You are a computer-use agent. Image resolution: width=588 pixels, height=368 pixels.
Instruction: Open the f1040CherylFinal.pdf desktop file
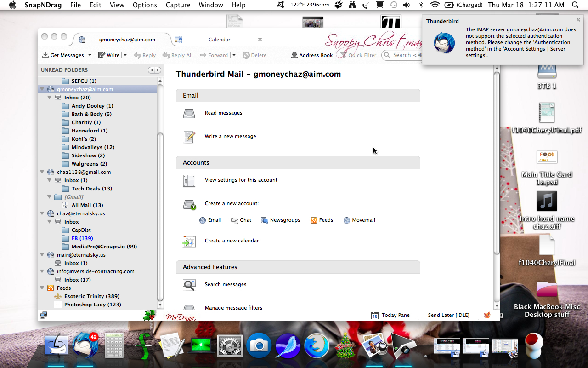[547, 118]
